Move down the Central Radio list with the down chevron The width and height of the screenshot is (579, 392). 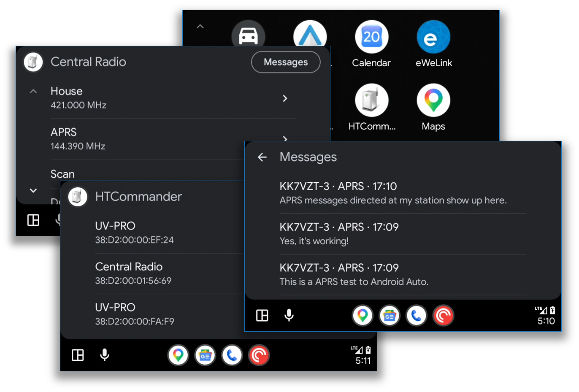[33, 190]
